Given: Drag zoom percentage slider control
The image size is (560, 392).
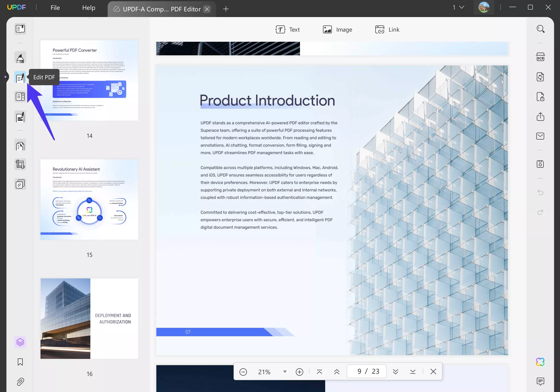Looking at the screenshot, I should [x=285, y=371].
